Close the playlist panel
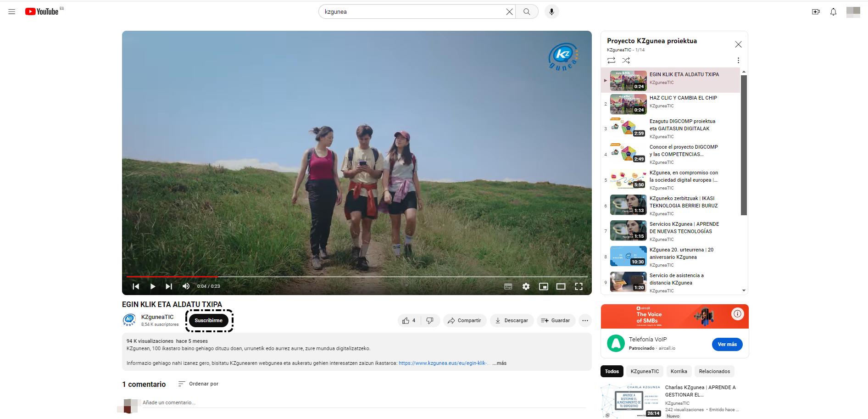Screen dimensions: 868x419 [x=738, y=45]
